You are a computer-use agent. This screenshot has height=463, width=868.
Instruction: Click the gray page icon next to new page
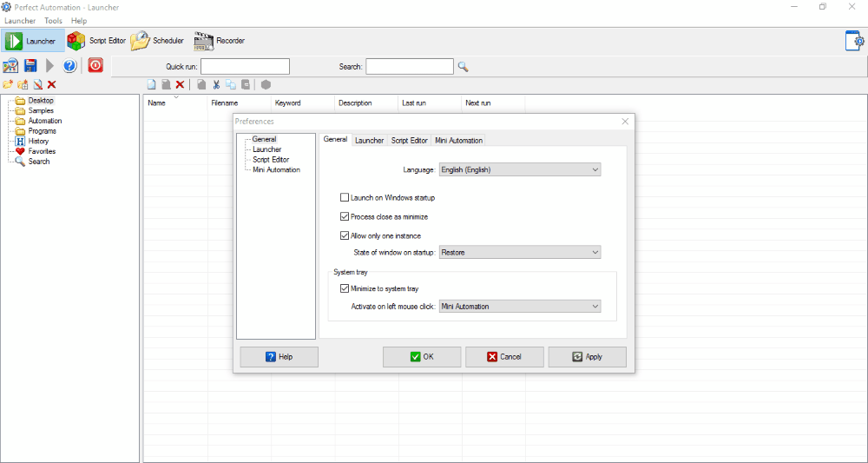[x=166, y=85]
